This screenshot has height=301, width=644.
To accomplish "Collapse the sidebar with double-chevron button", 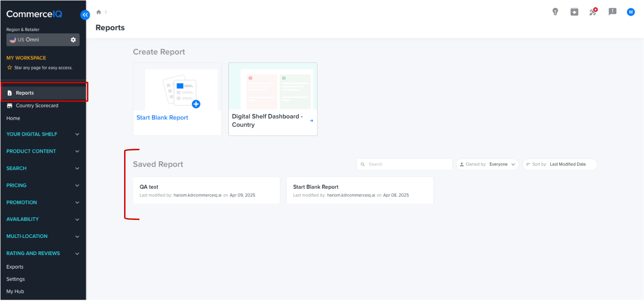I will [85, 15].
